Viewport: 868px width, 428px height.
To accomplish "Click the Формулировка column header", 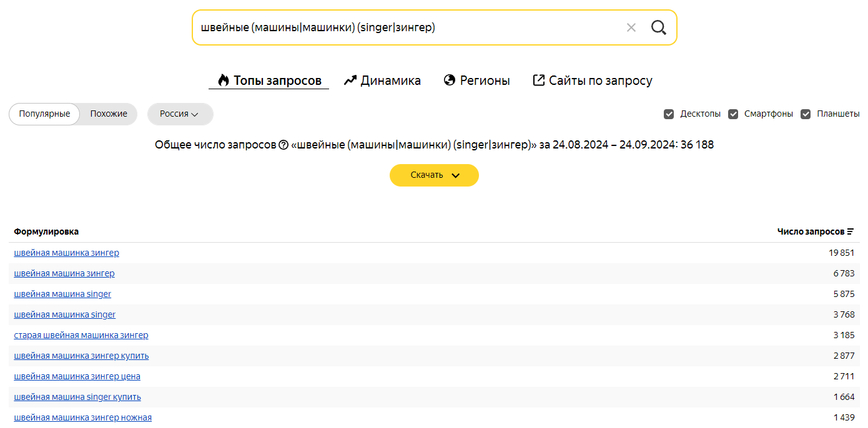I will (x=46, y=231).
